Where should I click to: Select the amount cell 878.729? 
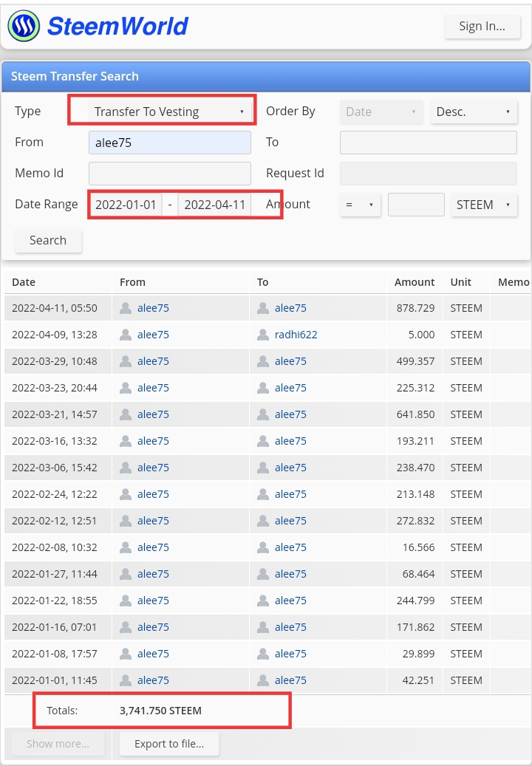coord(416,308)
